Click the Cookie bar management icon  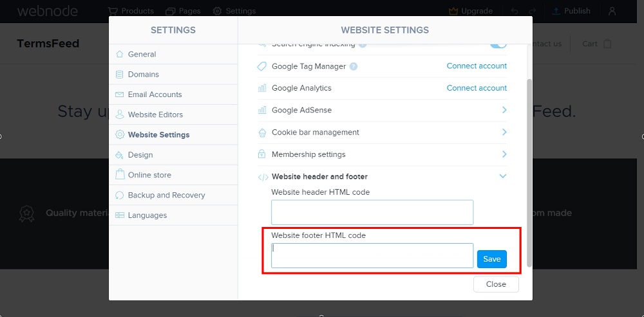click(x=261, y=132)
